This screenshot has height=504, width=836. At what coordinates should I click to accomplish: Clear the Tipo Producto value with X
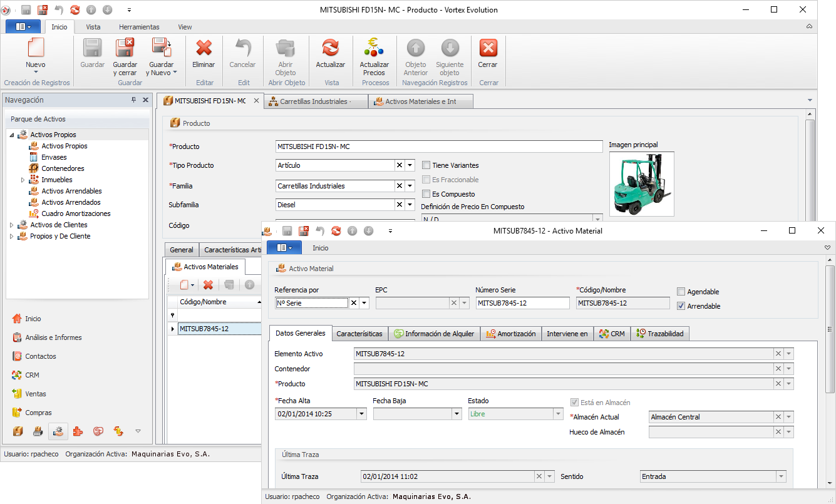[x=400, y=165]
